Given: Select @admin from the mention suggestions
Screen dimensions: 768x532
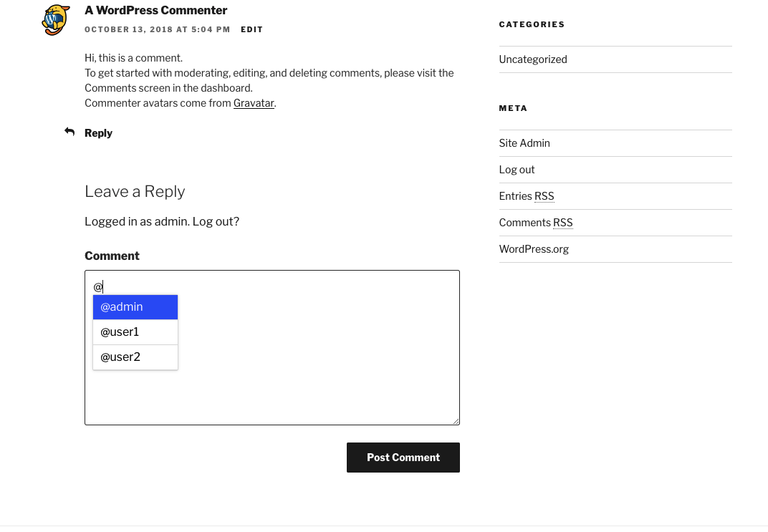Looking at the screenshot, I should click(x=135, y=307).
